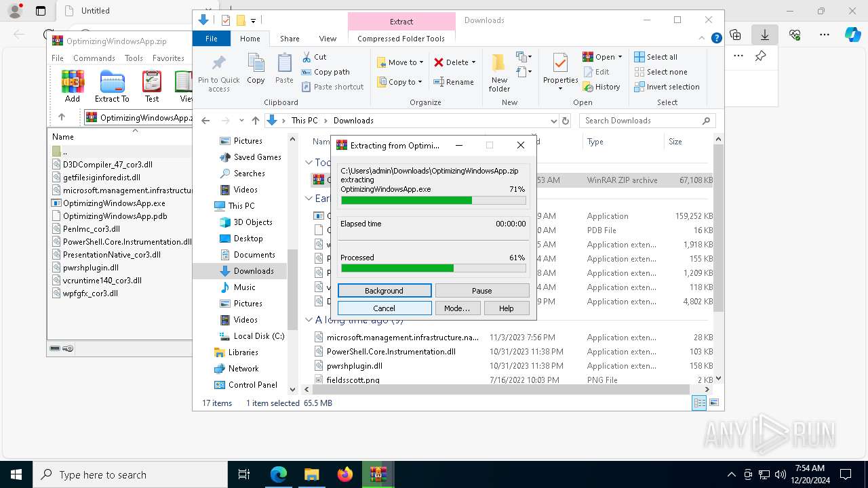Open Firefox from taskbar
Image resolution: width=868 pixels, height=488 pixels.
[x=345, y=474]
